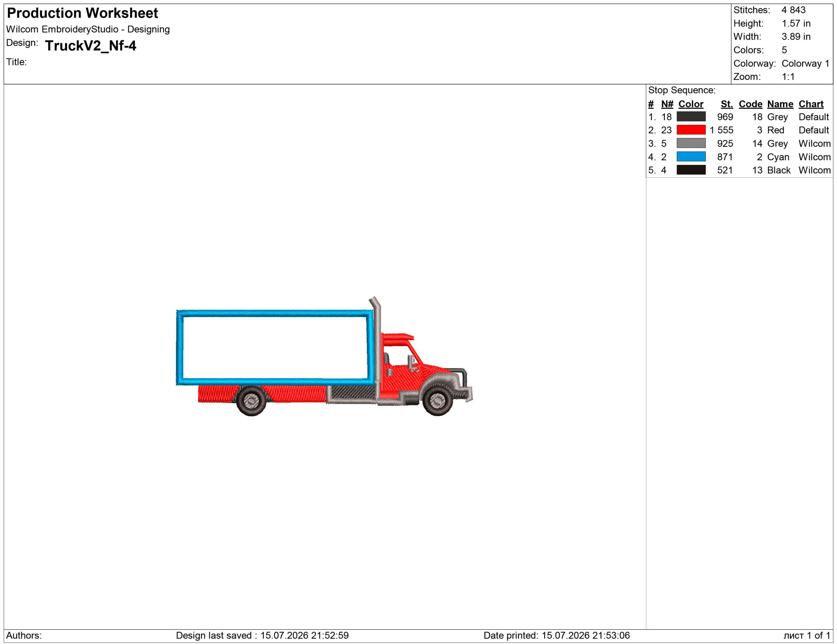Click the 'Wilcom' chart in Cyan row
This screenshot has width=837, height=644.
tap(815, 157)
